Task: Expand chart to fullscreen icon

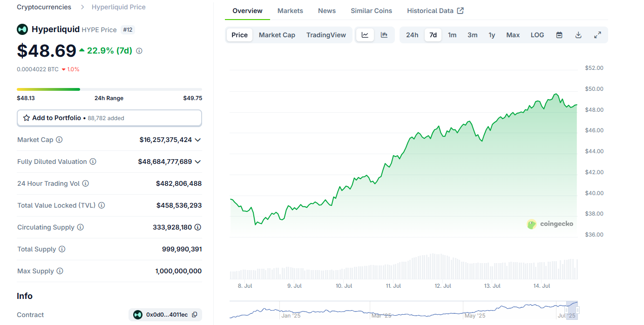Action: tap(597, 35)
